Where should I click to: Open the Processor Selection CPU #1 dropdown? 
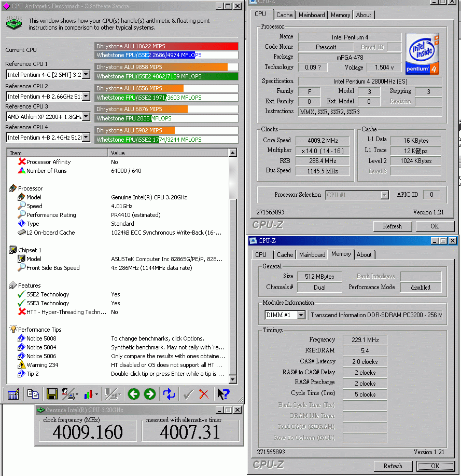pyautogui.click(x=385, y=195)
